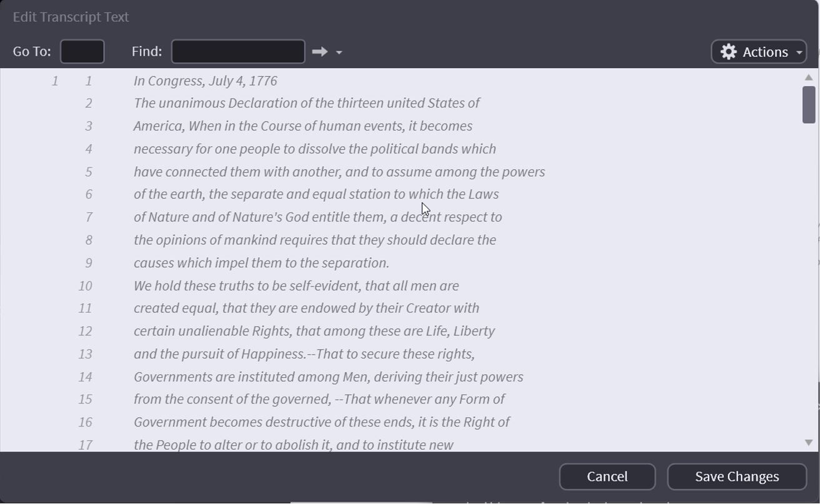Click the vertical scrollbar thumb
Screen dimensions: 821x504
click(x=809, y=104)
